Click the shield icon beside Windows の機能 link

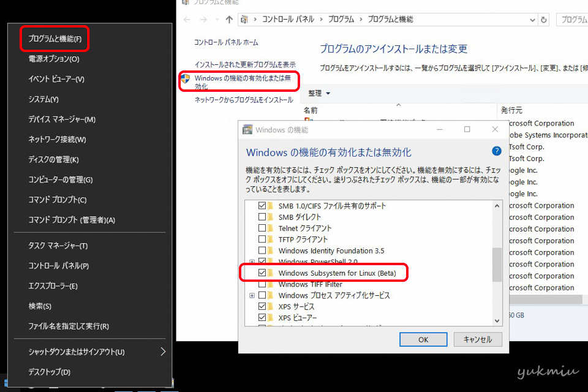click(186, 79)
